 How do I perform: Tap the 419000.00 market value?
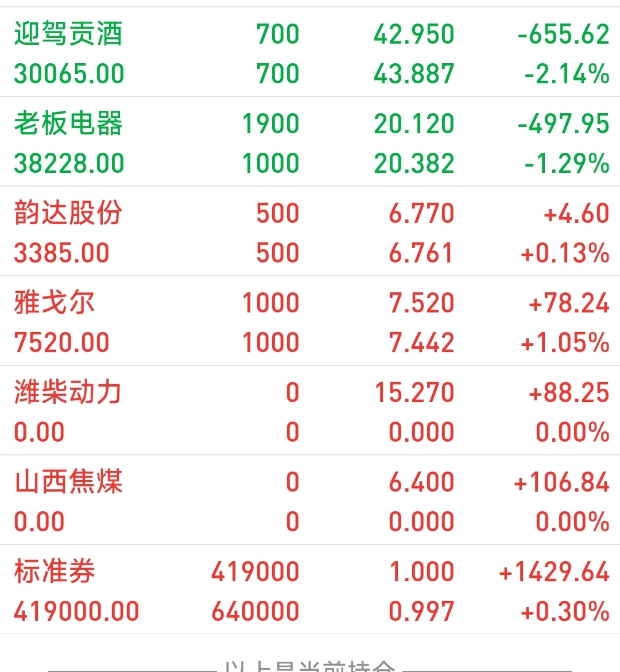tap(77, 611)
